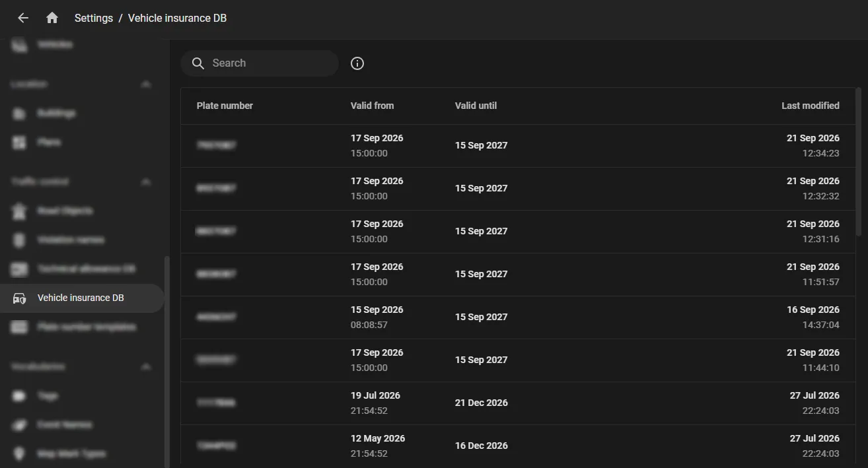
Task: Click the Plans icon in sidebar
Action: [20, 143]
